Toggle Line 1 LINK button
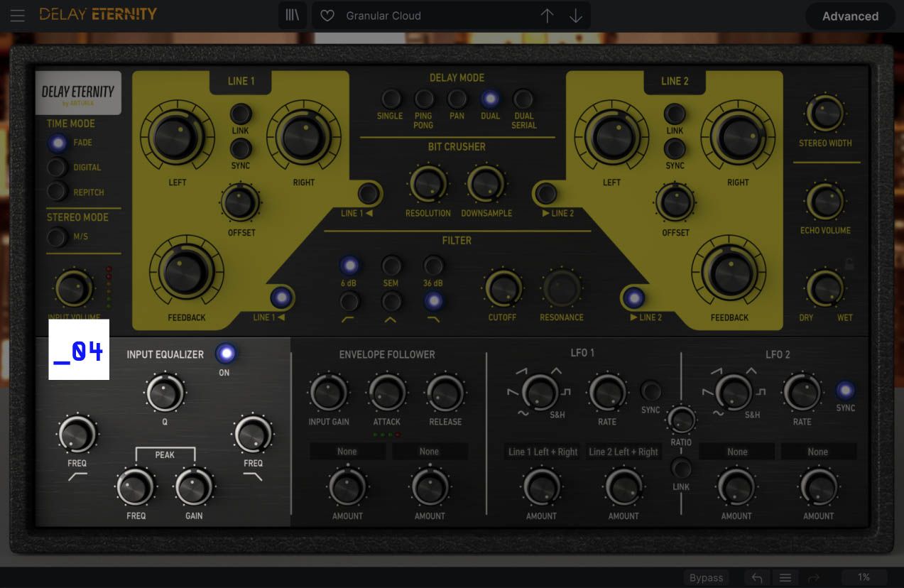 241,114
